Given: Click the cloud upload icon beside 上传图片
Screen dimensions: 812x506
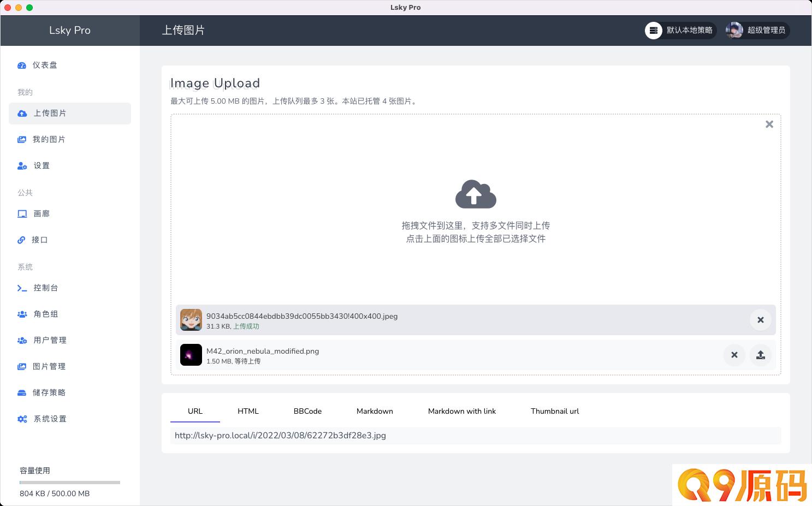Looking at the screenshot, I should (22, 114).
